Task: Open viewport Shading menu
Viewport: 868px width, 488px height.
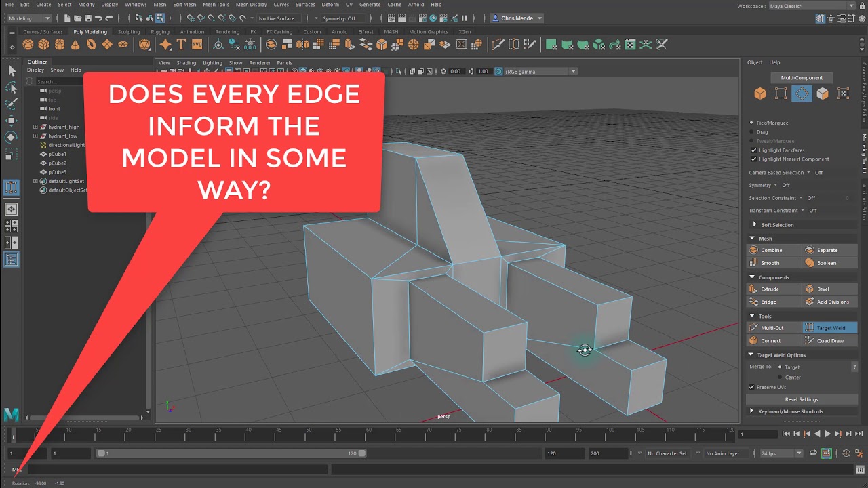Action: click(186, 62)
